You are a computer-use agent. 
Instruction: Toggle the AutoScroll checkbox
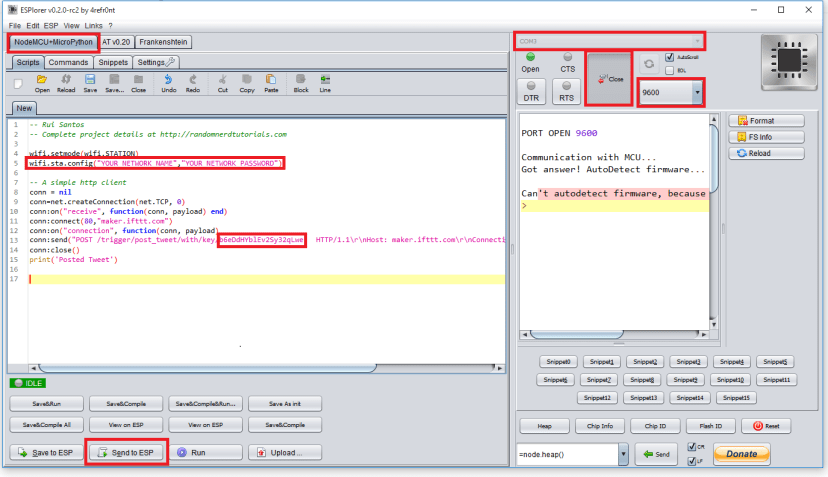pos(670,57)
